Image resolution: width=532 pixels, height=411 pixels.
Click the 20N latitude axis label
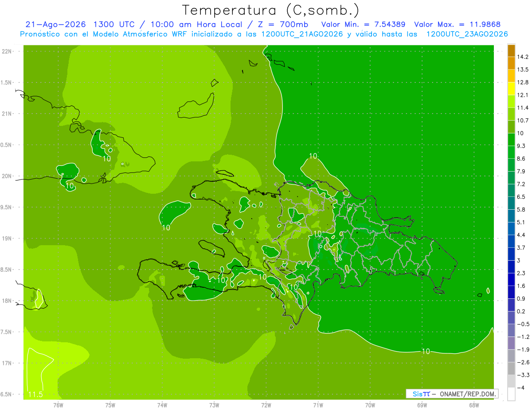click(7, 176)
